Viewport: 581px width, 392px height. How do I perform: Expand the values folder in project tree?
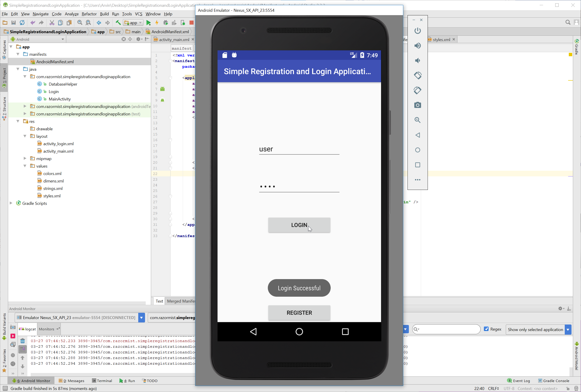coord(25,166)
